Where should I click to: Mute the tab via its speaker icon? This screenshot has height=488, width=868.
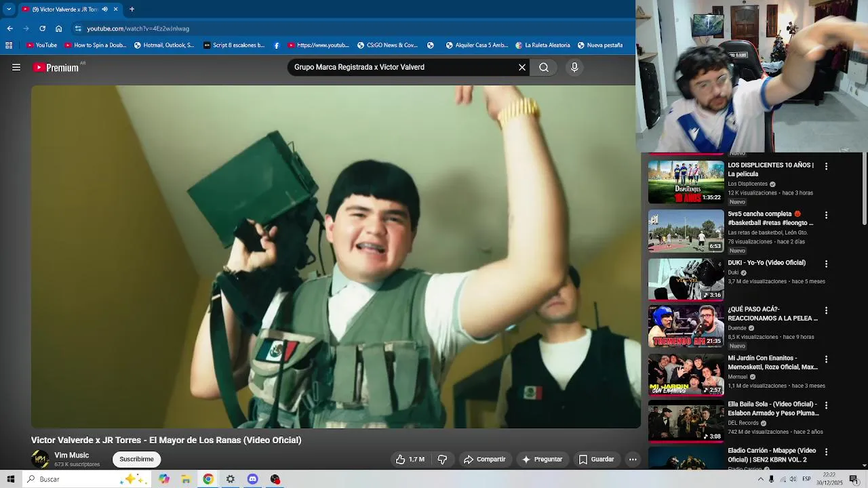[104, 9]
